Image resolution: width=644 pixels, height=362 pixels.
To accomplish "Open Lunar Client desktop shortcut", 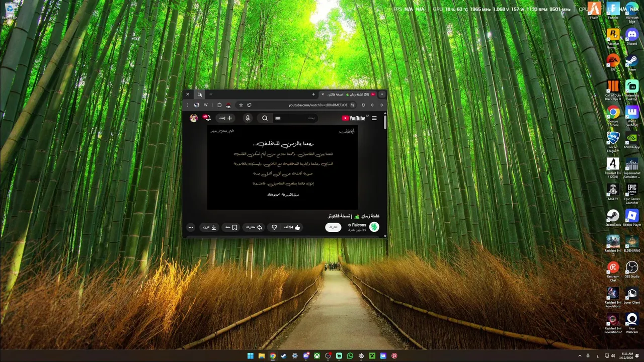I will pos(632,296).
